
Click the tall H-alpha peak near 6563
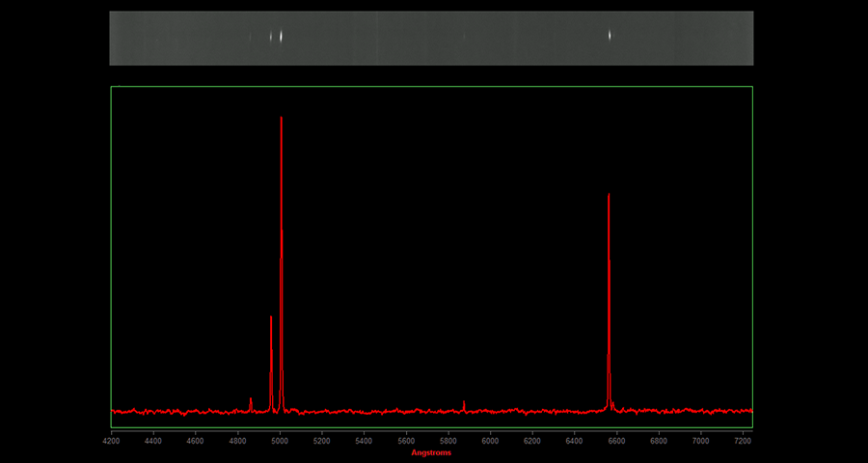(609, 197)
